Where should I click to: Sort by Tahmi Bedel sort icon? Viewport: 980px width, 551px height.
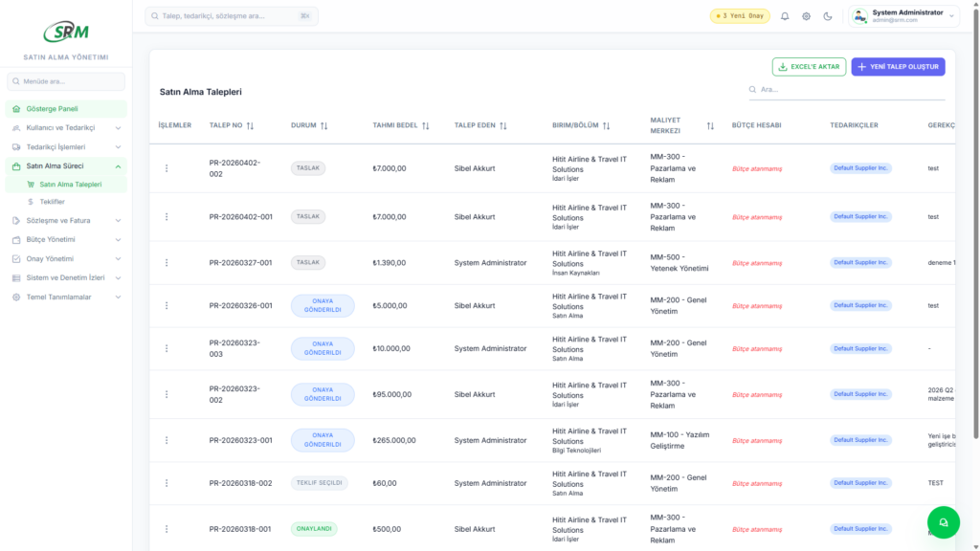point(425,125)
